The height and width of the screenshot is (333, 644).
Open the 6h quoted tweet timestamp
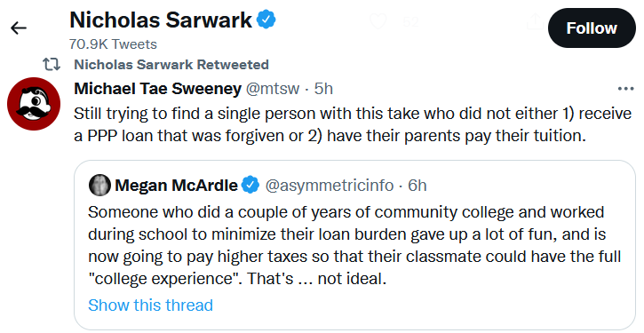tap(417, 186)
